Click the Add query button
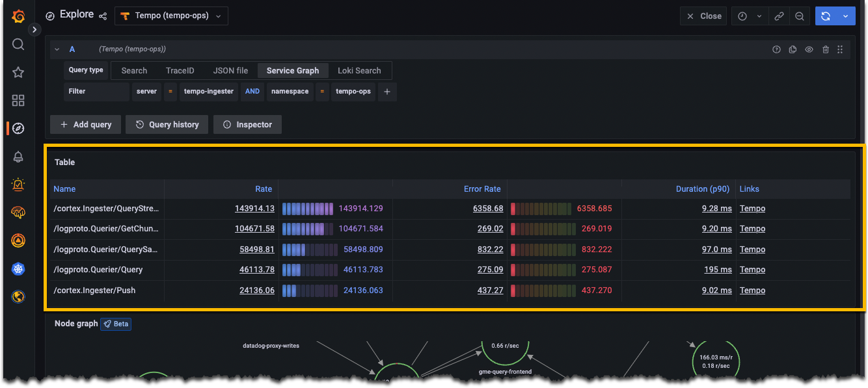Screen dimensions: 868x388 pos(85,124)
